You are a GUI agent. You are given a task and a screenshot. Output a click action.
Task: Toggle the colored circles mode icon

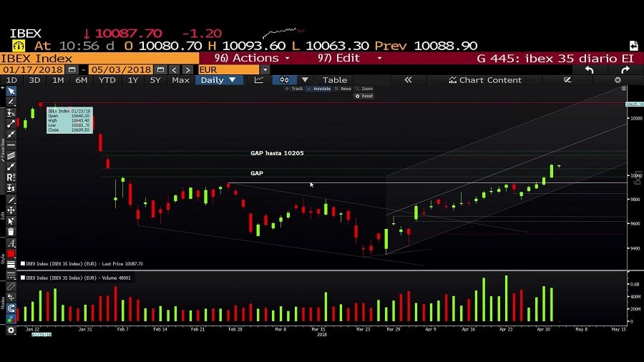(x=11, y=319)
